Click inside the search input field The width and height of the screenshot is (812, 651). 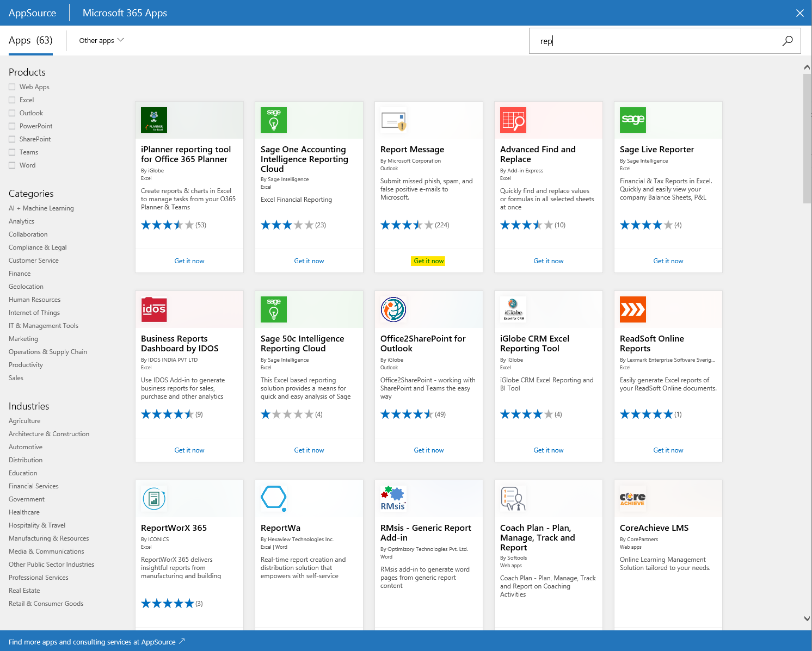(626, 40)
